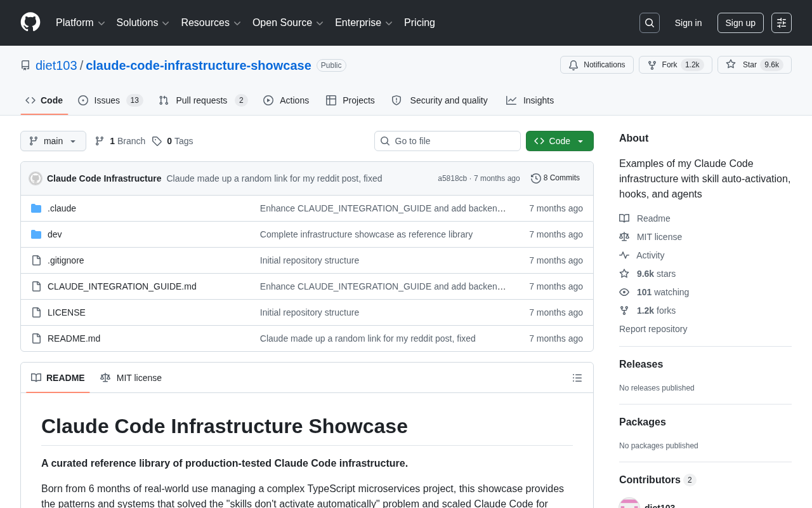Open the dev folder name
The height and width of the screenshot is (508, 812).
click(x=55, y=234)
